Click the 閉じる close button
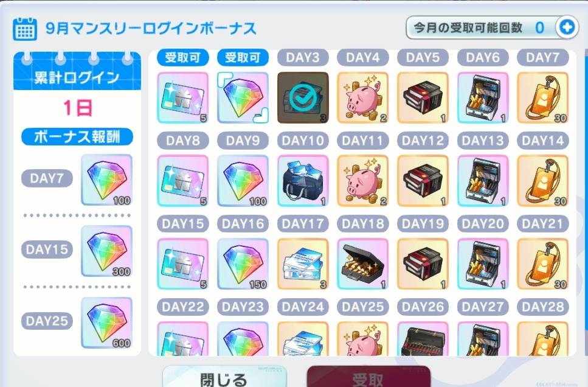 [224, 377]
